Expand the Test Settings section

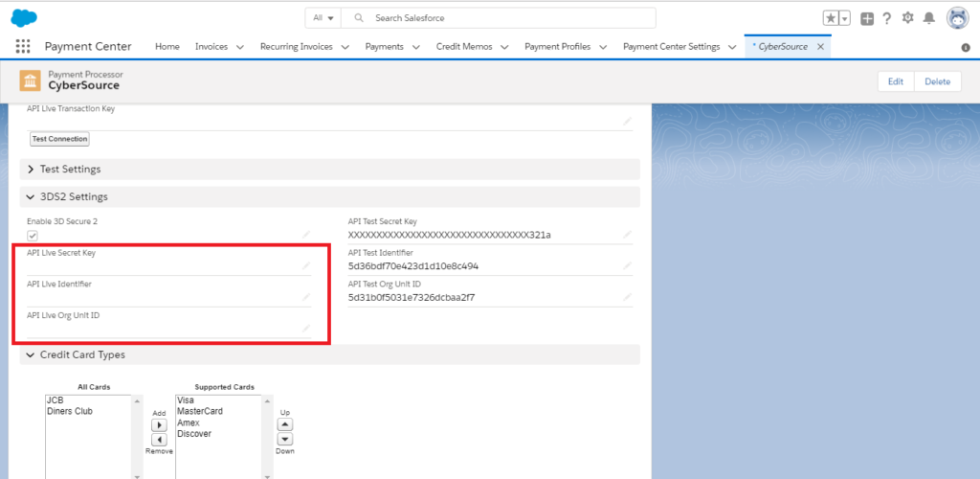click(x=31, y=170)
